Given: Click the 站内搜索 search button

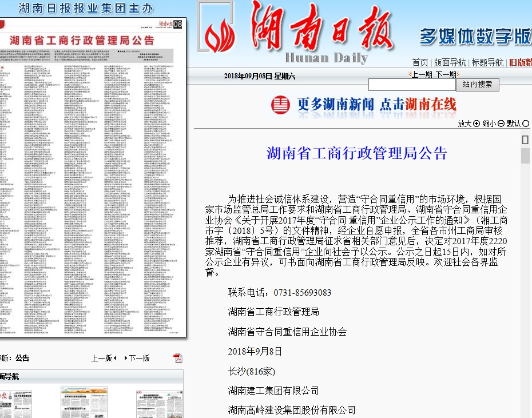Looking at the screenshot, I should 478,85.
